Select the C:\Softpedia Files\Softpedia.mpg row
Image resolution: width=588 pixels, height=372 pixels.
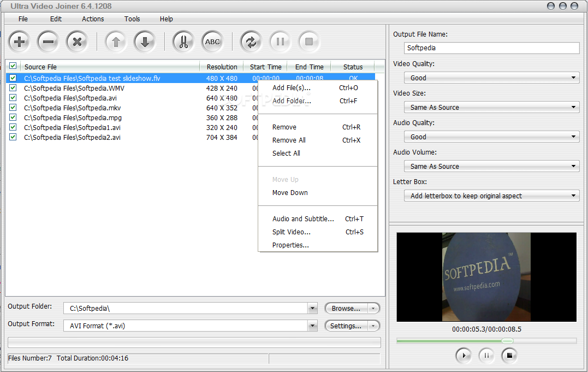[132, 117]
